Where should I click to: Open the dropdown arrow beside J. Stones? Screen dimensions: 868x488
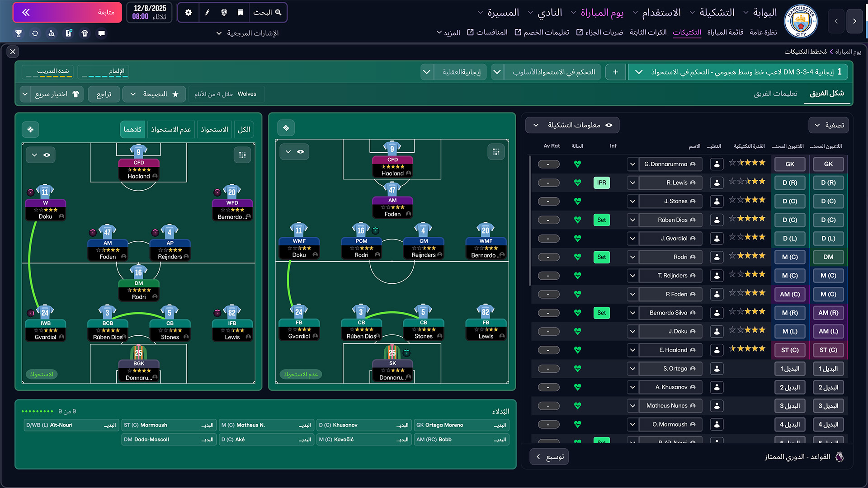(632, 202)
